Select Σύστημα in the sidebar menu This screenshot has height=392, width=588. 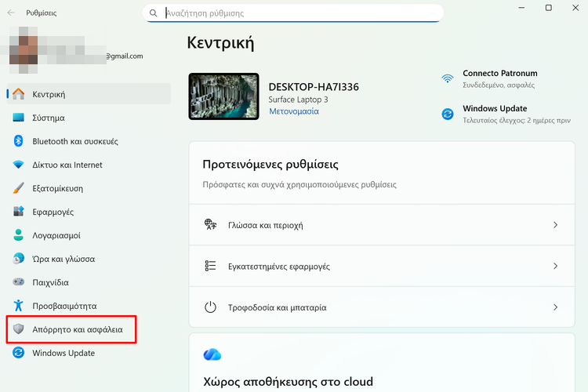[x=49, y=118]
